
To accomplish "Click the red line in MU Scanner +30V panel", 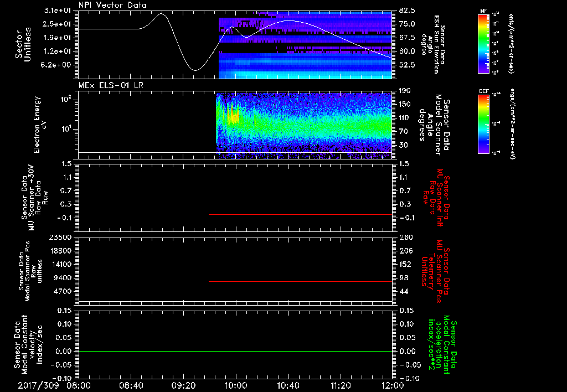I will [x=300, y=214].
